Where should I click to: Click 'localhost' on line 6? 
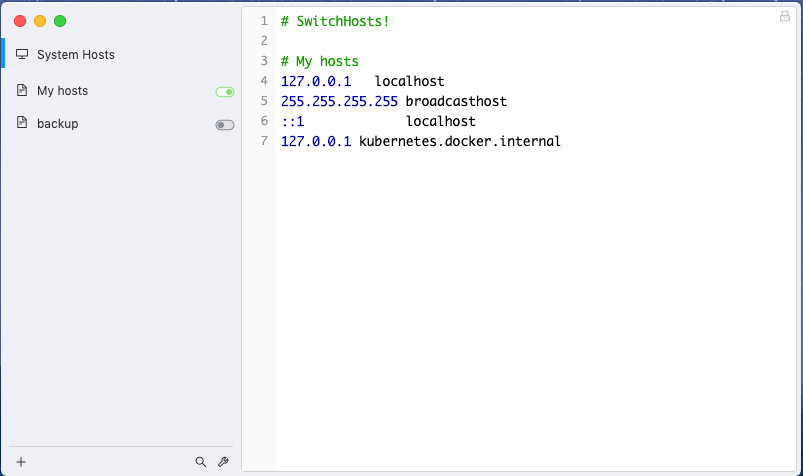click(441, 121)
